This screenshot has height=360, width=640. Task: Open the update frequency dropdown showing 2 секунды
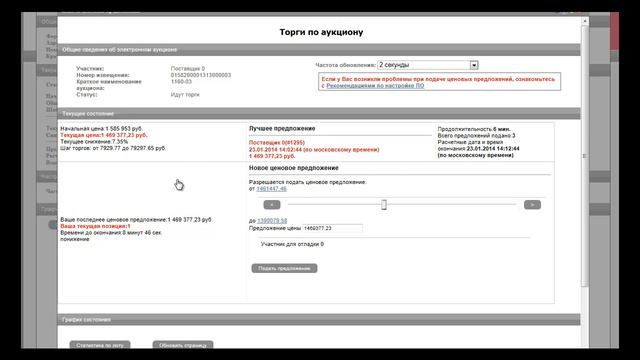coord(427,65)
